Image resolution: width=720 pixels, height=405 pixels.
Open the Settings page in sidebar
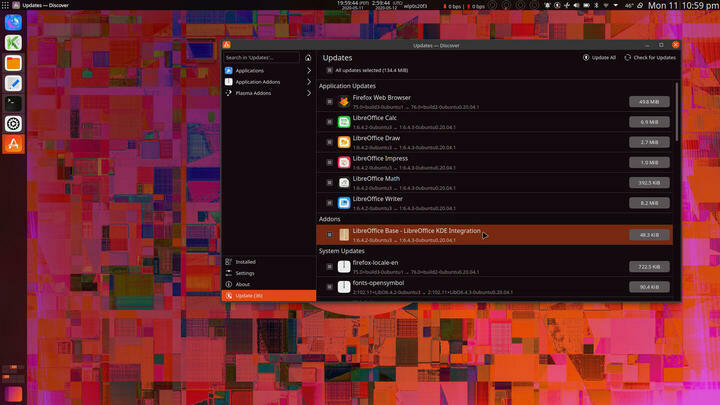pos(269,273)
